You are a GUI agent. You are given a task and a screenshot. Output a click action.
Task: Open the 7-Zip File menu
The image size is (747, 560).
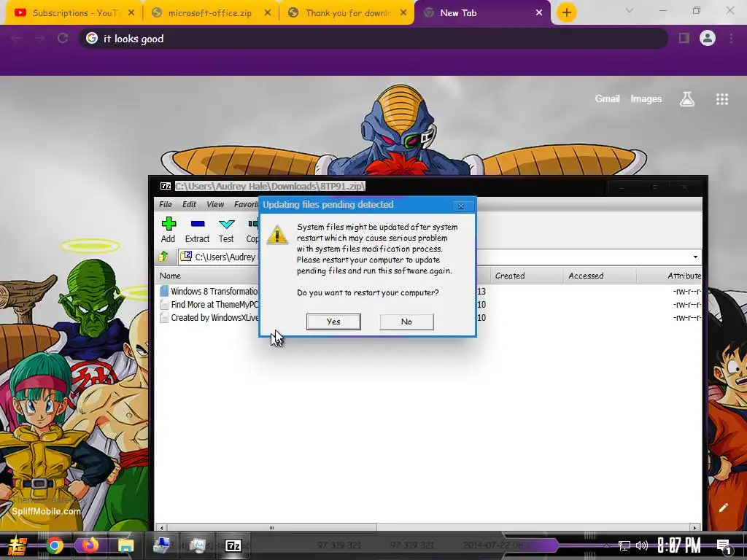coord(166,204)
